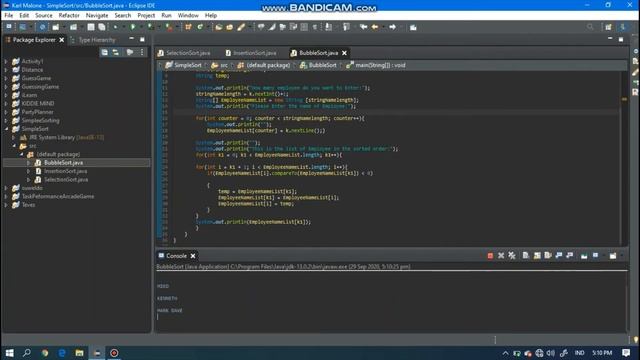Open the Refactor menu
Viewport: 640px width, 360px height.
pyautogui.click(x=69, y=15)
